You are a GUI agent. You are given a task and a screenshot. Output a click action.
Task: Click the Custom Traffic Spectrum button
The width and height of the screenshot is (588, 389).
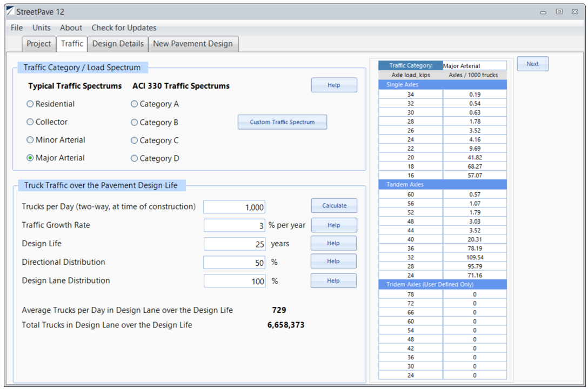click(282, 122)
